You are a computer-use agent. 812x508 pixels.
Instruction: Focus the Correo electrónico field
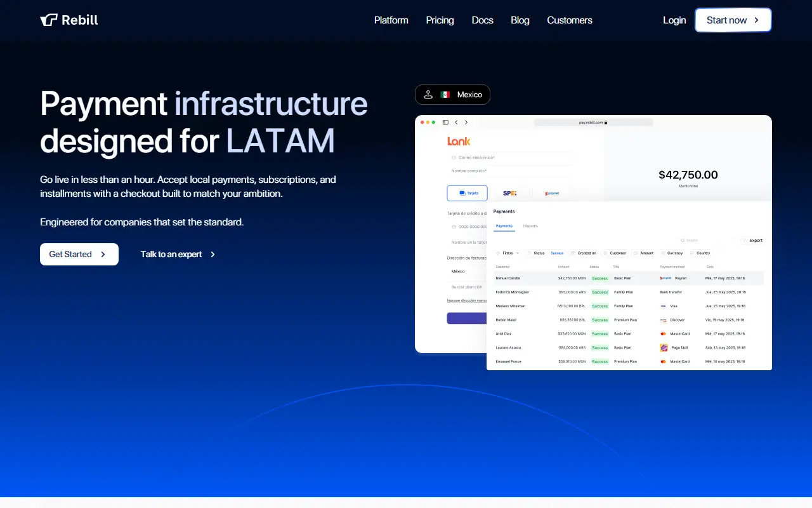pos(509,157)
